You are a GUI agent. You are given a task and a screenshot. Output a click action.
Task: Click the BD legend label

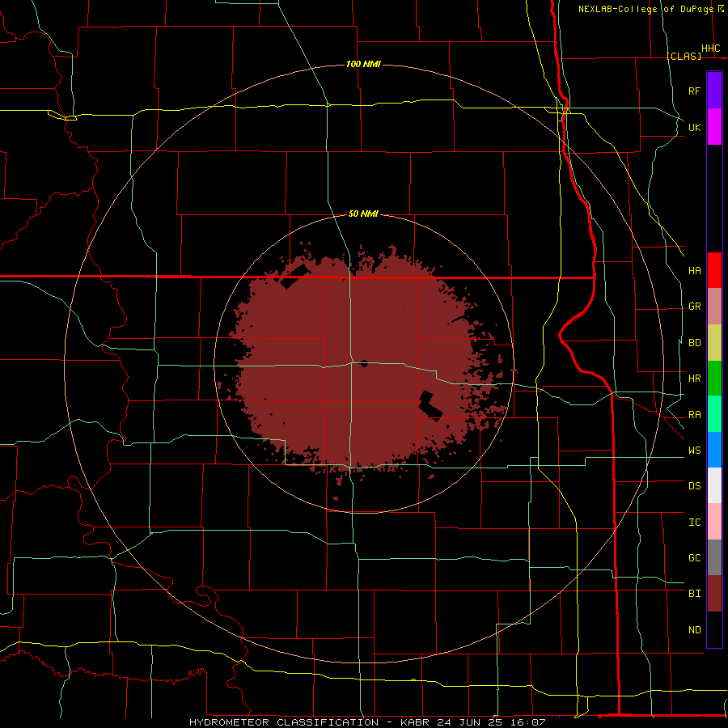point(694,343)
